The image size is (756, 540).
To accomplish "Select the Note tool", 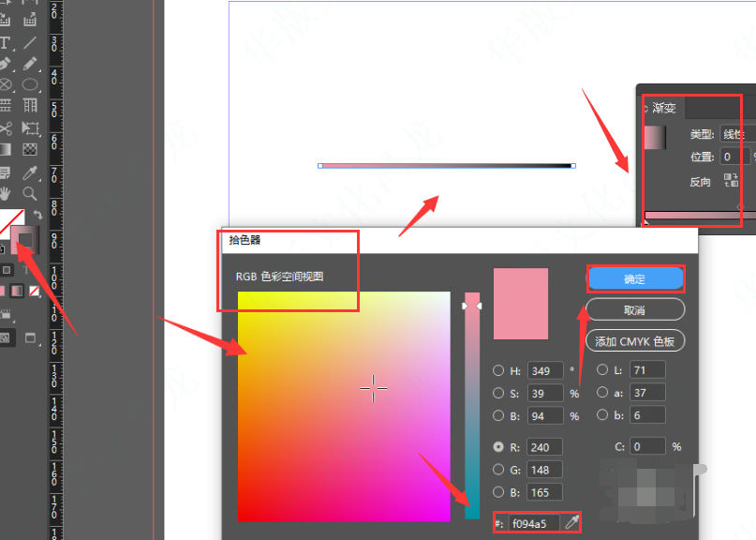I will pos(5,172).
